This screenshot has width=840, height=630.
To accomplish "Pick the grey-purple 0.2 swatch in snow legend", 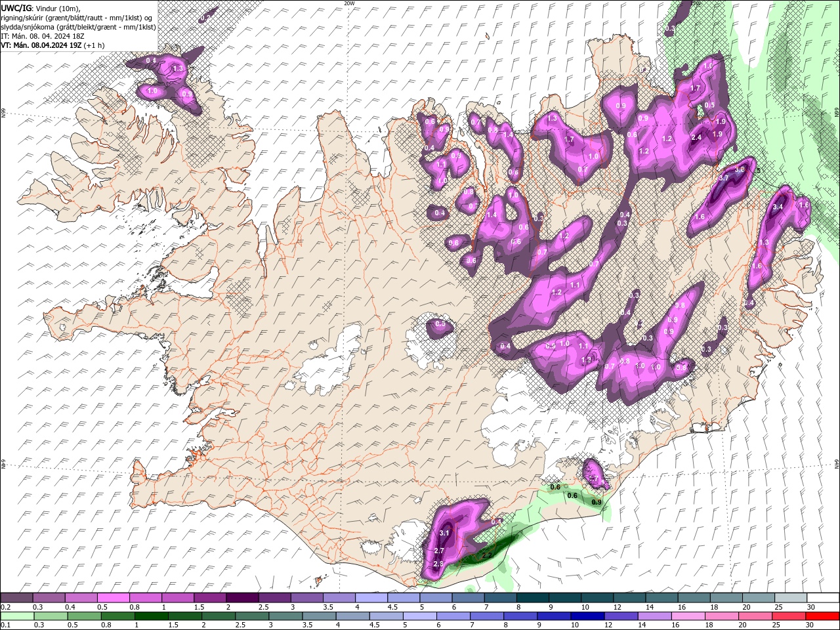I will tap(16, 598).
